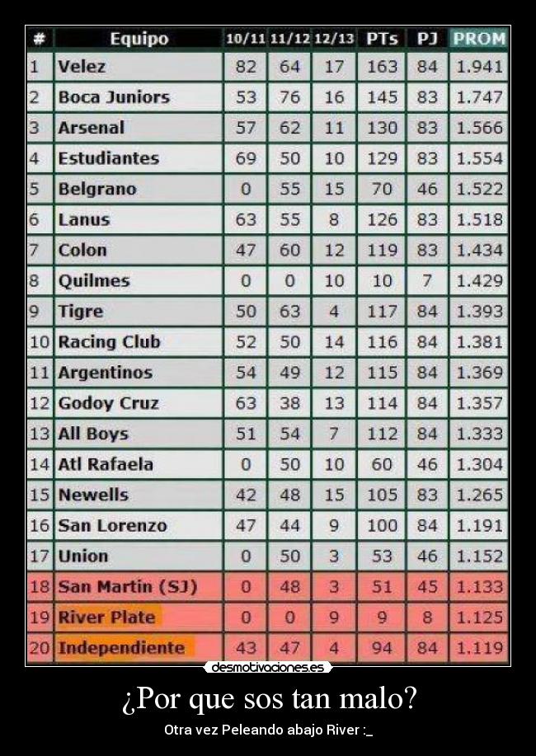The height and width of the screenshot is (756, 536).
Task: Click the "¿Por que sos tan malo?" title
Action: pyautogui.click(x=268, y=700)
